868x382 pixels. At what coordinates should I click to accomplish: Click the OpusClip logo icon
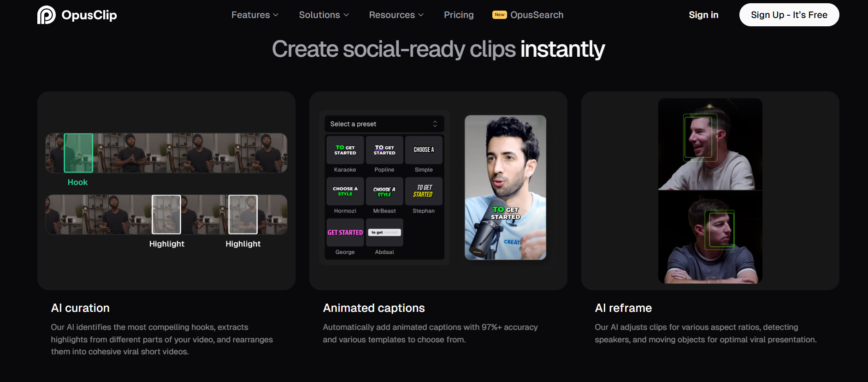pyautogui.click(x=47, y=15)
